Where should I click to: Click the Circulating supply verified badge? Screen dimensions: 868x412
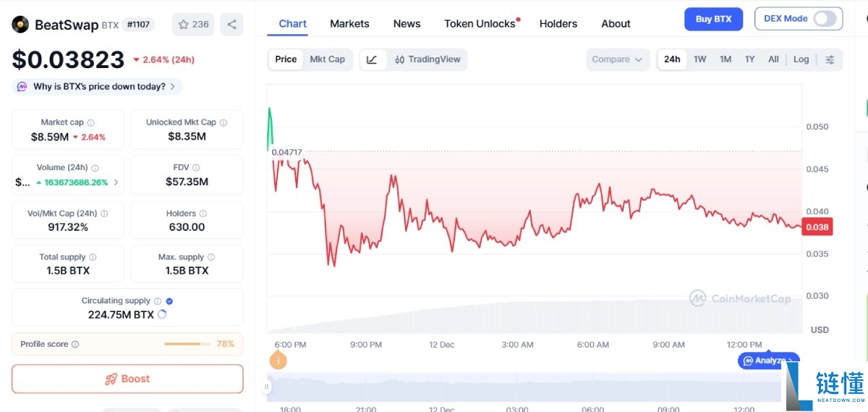(x=169, y=301)
